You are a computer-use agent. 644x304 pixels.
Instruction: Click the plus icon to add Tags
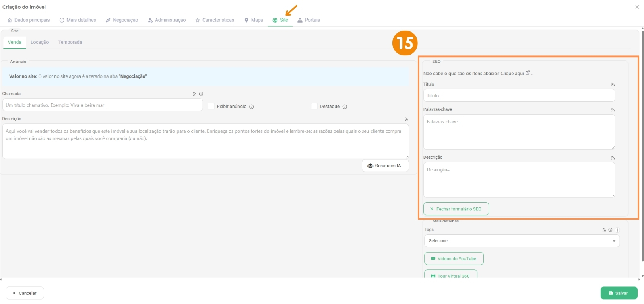coord(617,230)
